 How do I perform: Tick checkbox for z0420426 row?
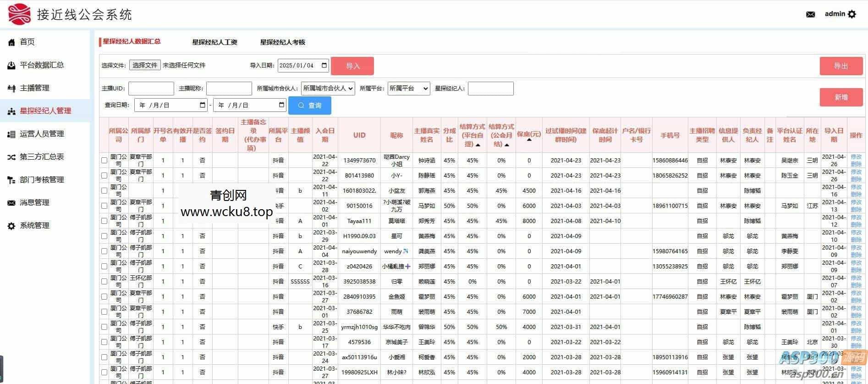(x=104, y=267)
